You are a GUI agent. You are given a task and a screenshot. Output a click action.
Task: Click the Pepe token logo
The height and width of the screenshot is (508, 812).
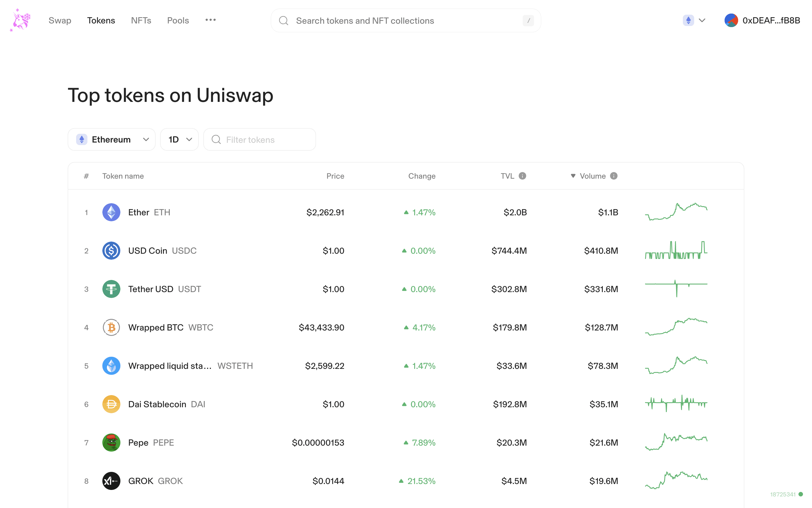[111, 443]
